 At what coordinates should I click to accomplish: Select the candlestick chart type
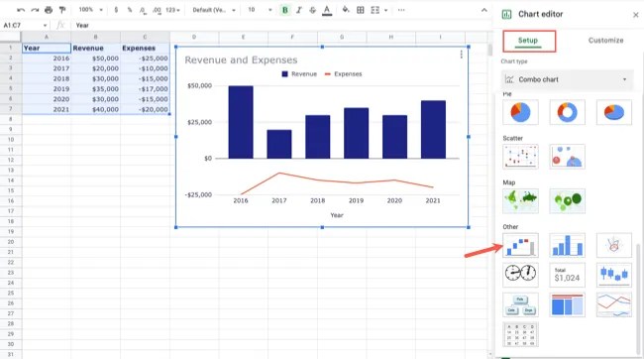point(614,275)
